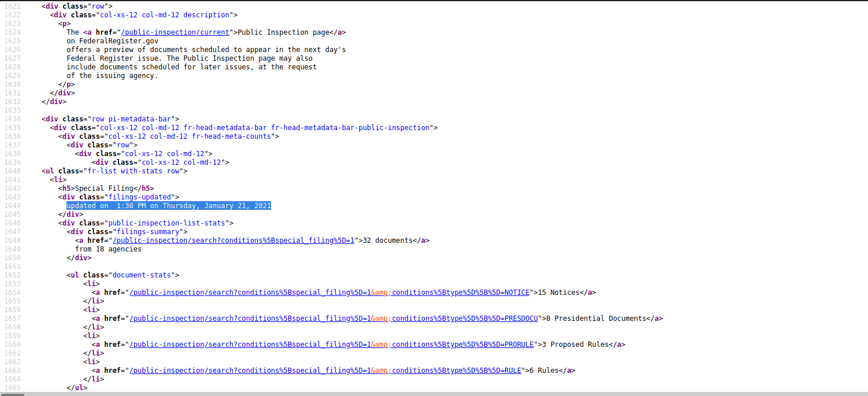
Task: Click line number 1645
Action: [12, 214]
